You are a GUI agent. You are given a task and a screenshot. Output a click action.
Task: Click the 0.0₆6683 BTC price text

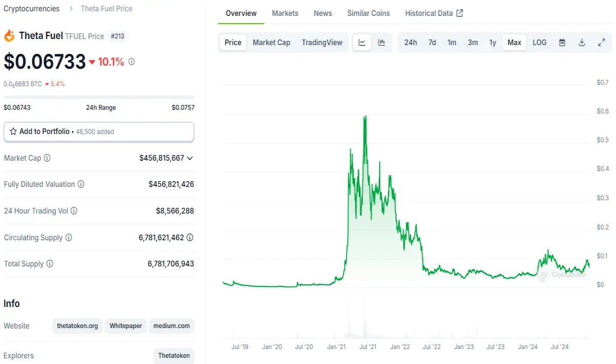point(23,84)
